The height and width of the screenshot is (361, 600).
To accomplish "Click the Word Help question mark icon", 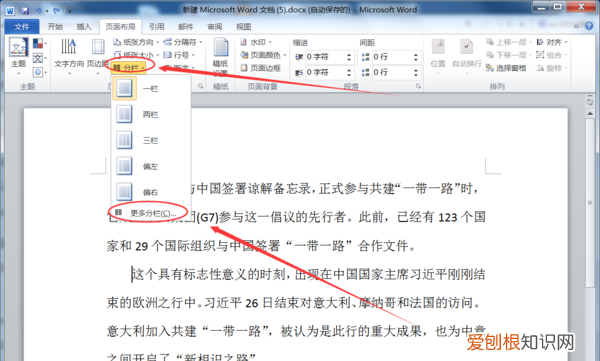I will pyautogui.click(x=589, y=26).
